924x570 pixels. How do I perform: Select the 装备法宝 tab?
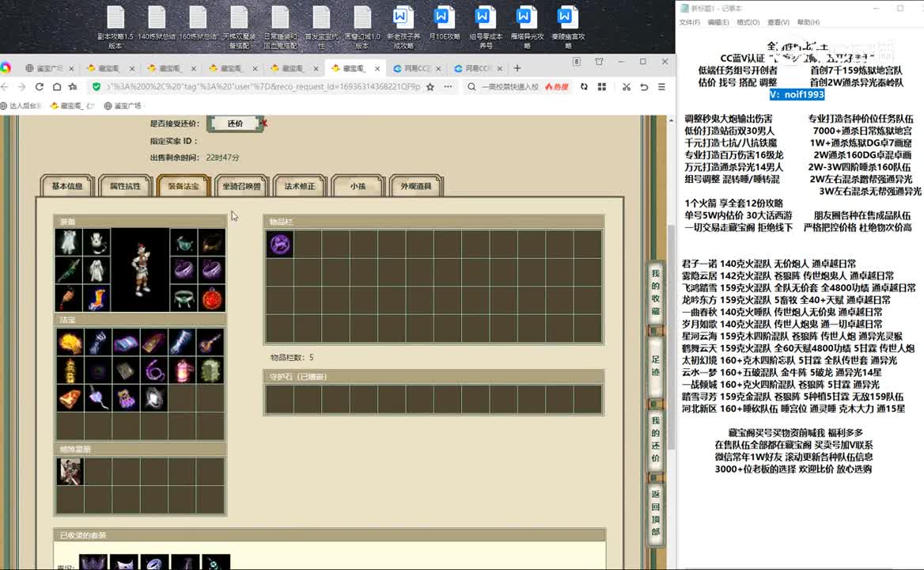184,186
